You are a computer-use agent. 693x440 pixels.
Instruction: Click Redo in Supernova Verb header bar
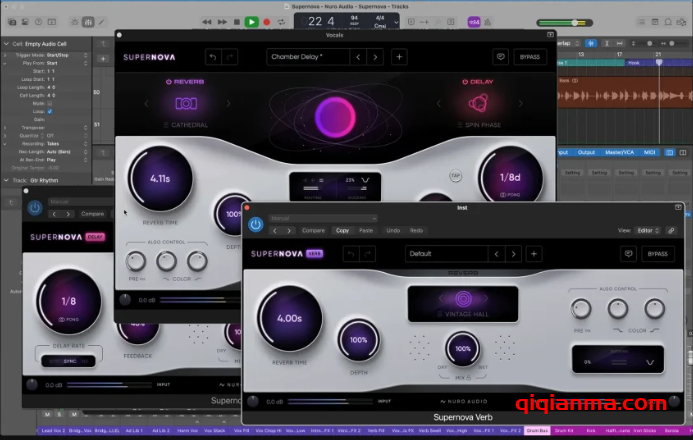coord(416,231)
